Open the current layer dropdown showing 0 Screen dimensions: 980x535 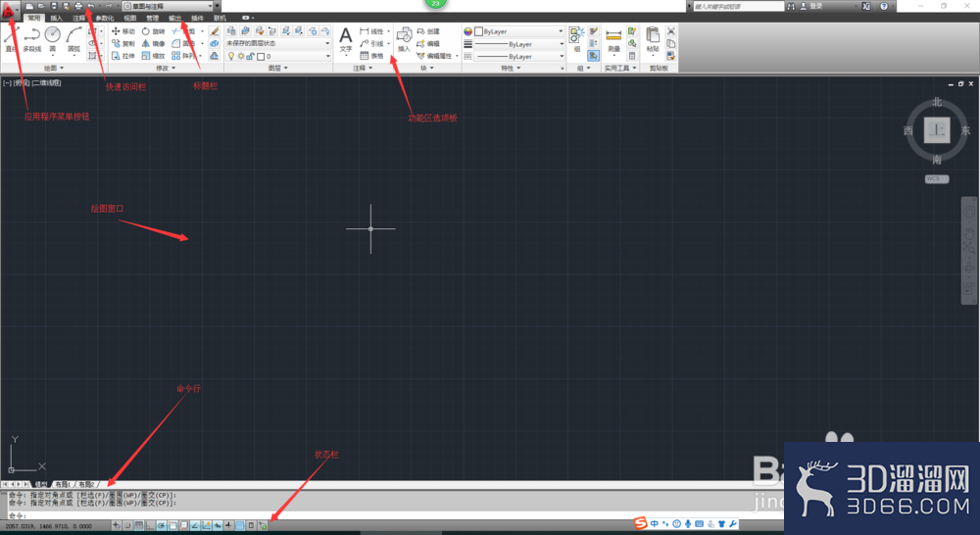point(277,56)
